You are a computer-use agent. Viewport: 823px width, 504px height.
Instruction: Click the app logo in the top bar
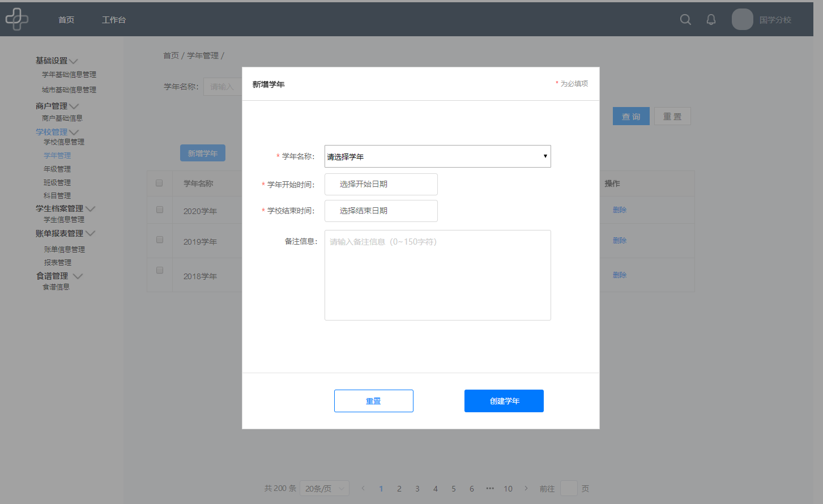pyautogui.click(x=17, y=19)
